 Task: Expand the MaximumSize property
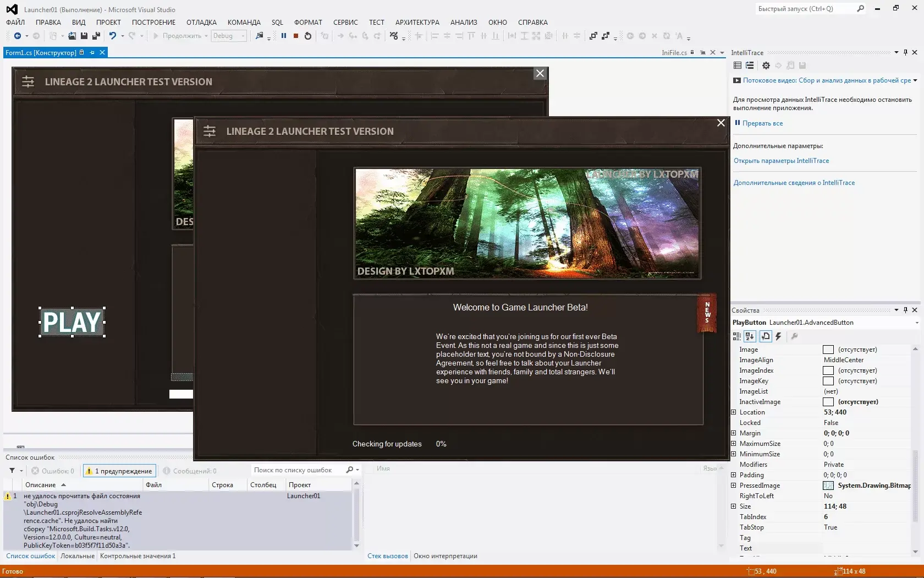point(733,443)
